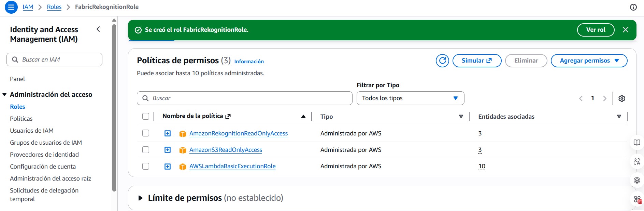Go to Roles breadcrumb link
This screenshot has width=644, height=211.
point(54,7)
